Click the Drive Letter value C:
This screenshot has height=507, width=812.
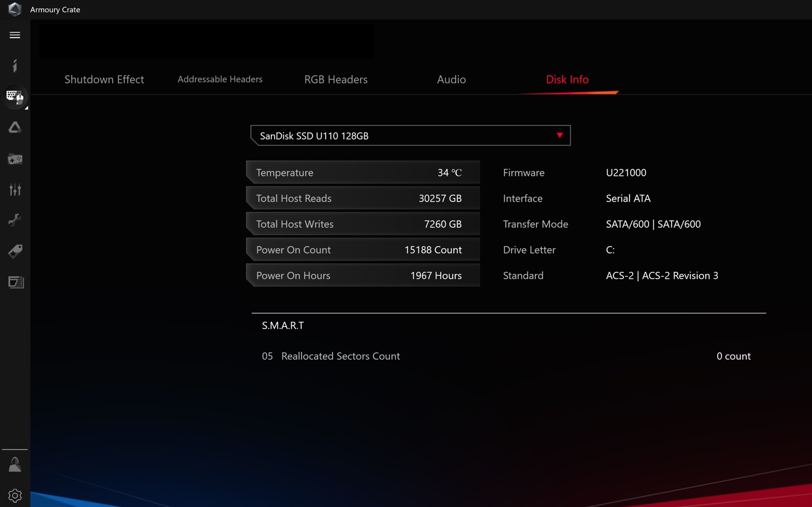click(610, 250)
